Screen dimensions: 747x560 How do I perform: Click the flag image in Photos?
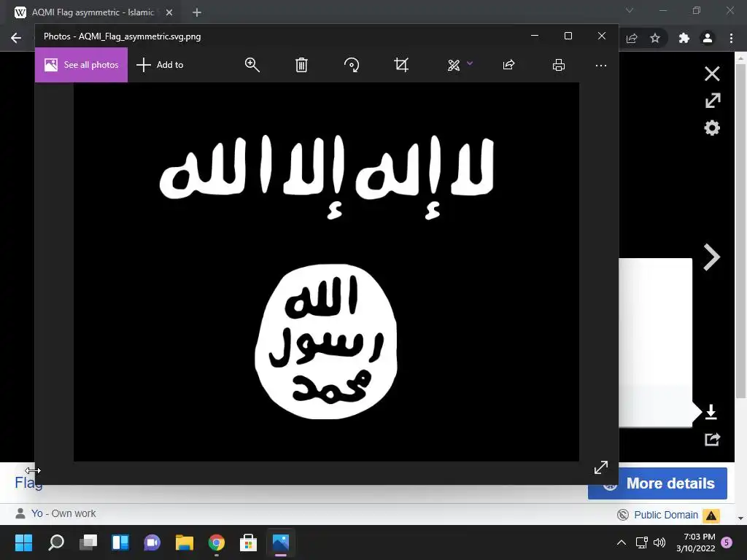click(x=326, y=272)
